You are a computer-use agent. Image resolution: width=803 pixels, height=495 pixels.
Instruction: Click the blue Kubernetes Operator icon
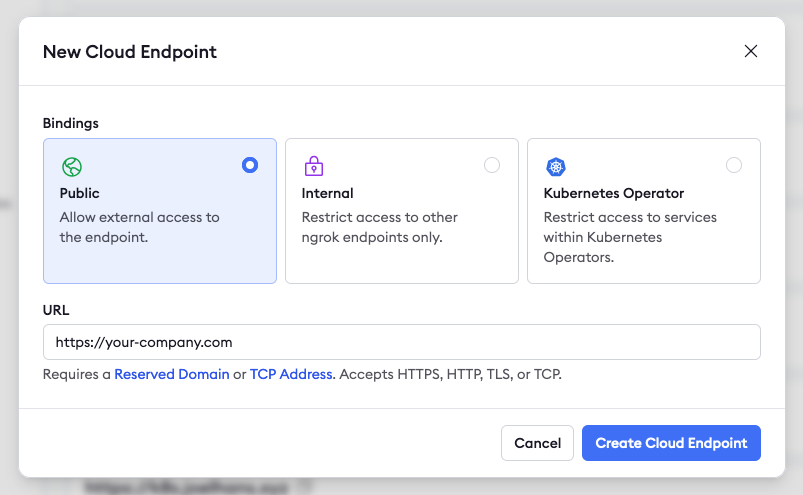click(556, 167)
